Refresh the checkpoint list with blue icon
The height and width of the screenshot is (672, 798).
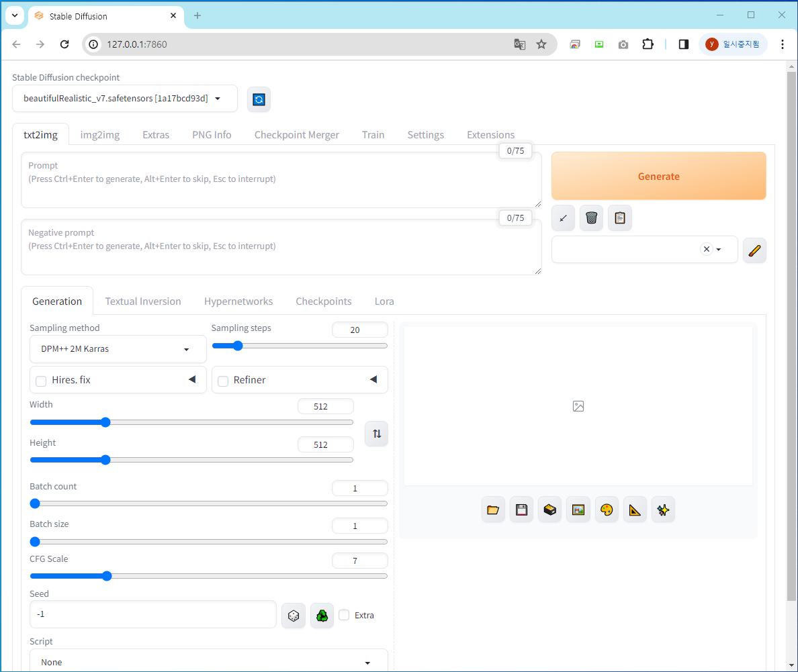click(x=259, y=99)
